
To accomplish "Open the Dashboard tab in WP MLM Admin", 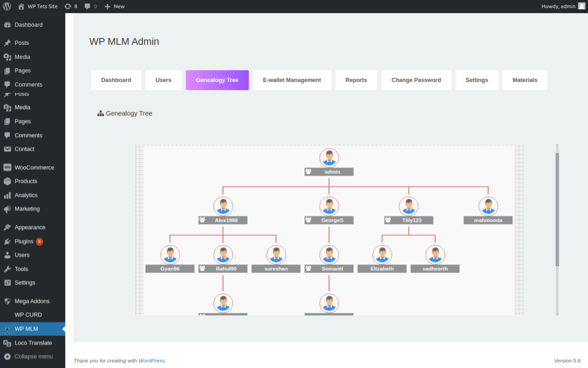I will (x=116, y=80).
